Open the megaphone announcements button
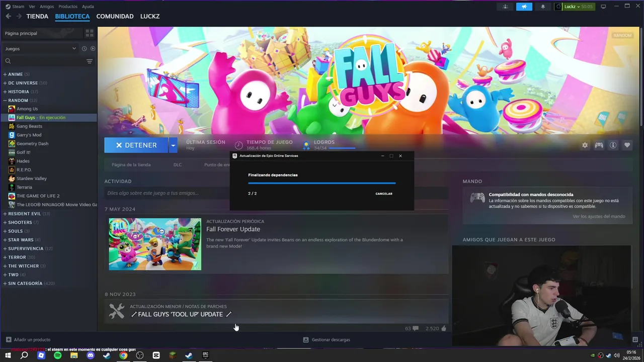The width and height of the screenshot is (644, 362). pos(524,7)
